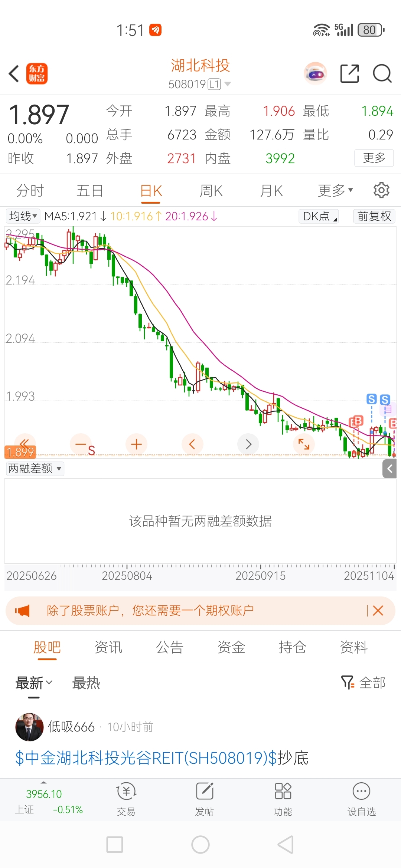Switch to 周K tab
The image size is (401, 868).
pos(211,191)
